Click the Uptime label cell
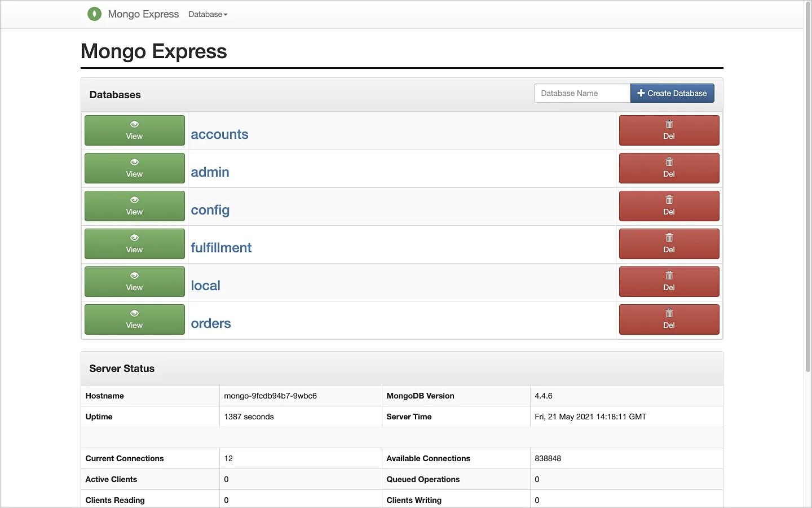The width and height of the screenshot is (812, 508). [150, 417]
